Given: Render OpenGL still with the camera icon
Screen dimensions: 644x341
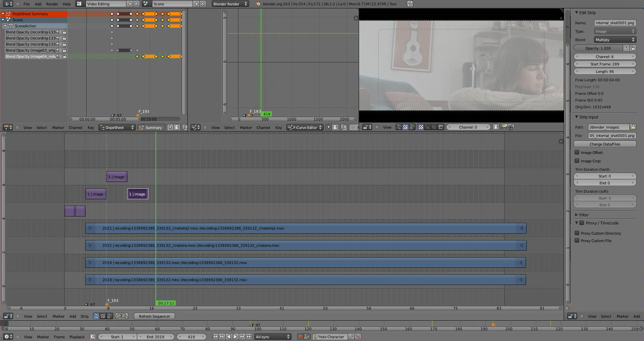Looking at the screenshot, I should pyautogui.click(x=504, y=127).
